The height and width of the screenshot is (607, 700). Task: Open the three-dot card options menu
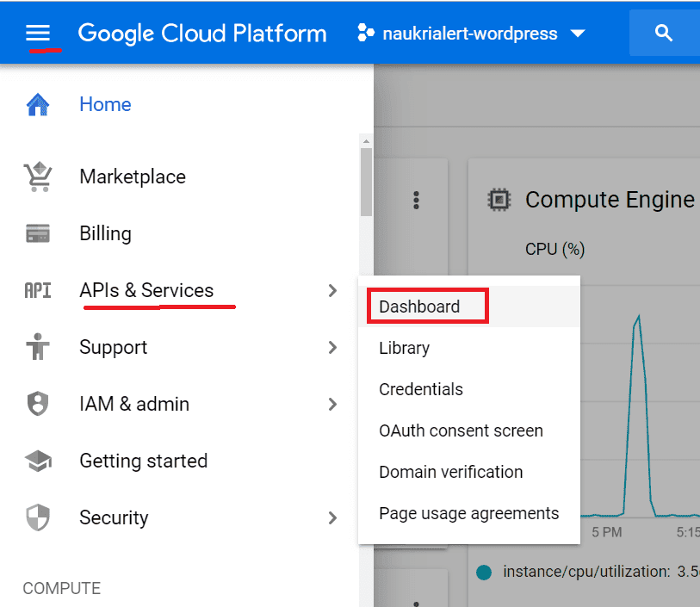pyautogui.click(x=417, y=201)
